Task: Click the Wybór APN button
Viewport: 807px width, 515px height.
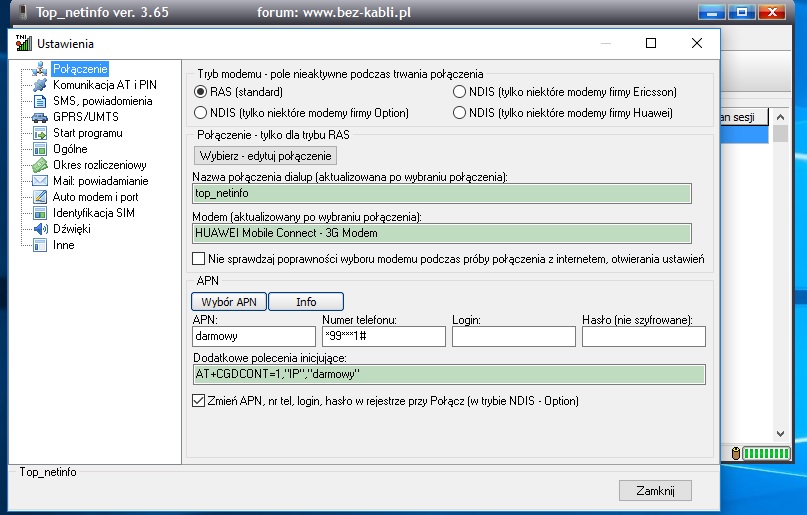Action: click(228, 301)
